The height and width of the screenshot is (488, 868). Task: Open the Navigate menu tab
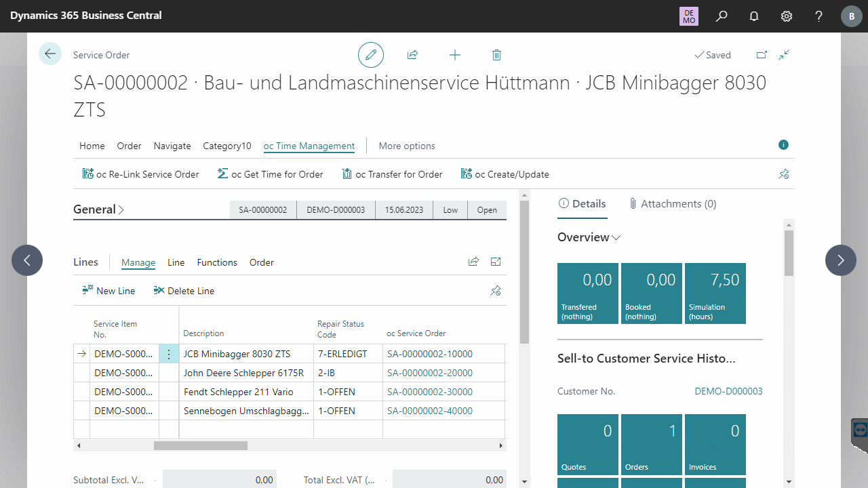(x=172, y=146)
